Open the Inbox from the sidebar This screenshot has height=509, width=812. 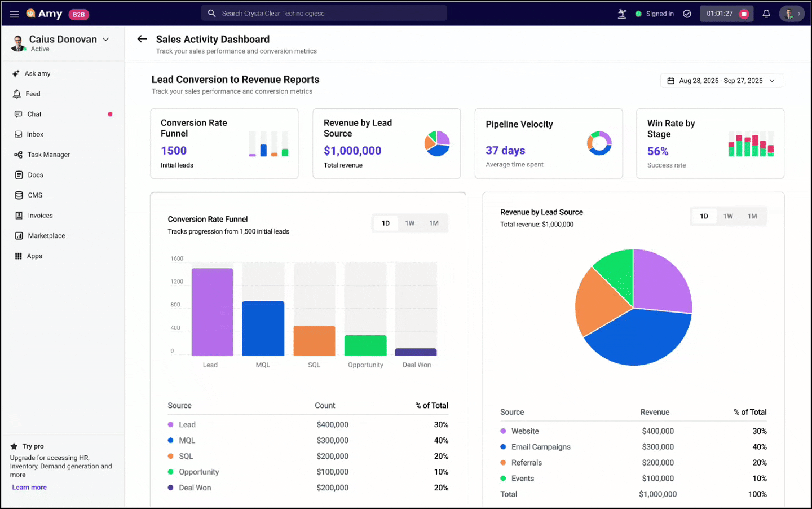pos(36,134)
